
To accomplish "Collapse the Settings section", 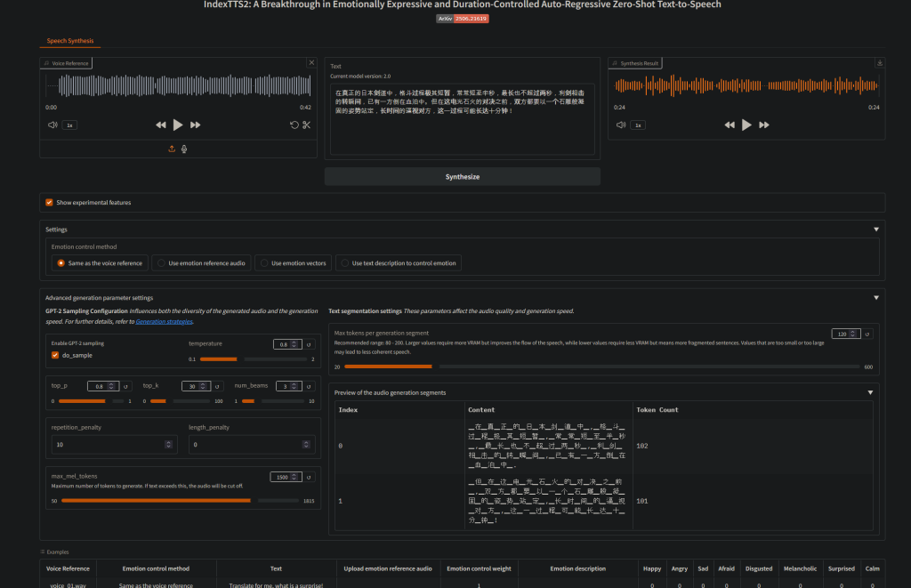I will (875, 230).
